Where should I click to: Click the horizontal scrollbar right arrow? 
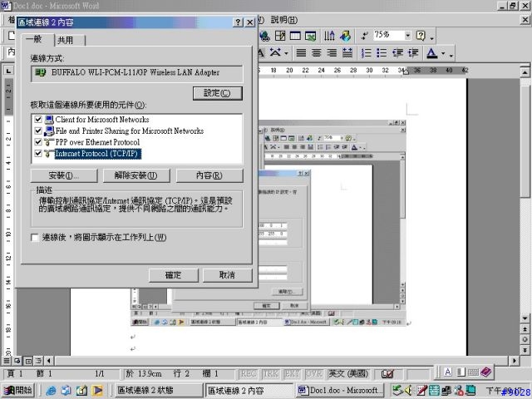(x=515, y=361)
